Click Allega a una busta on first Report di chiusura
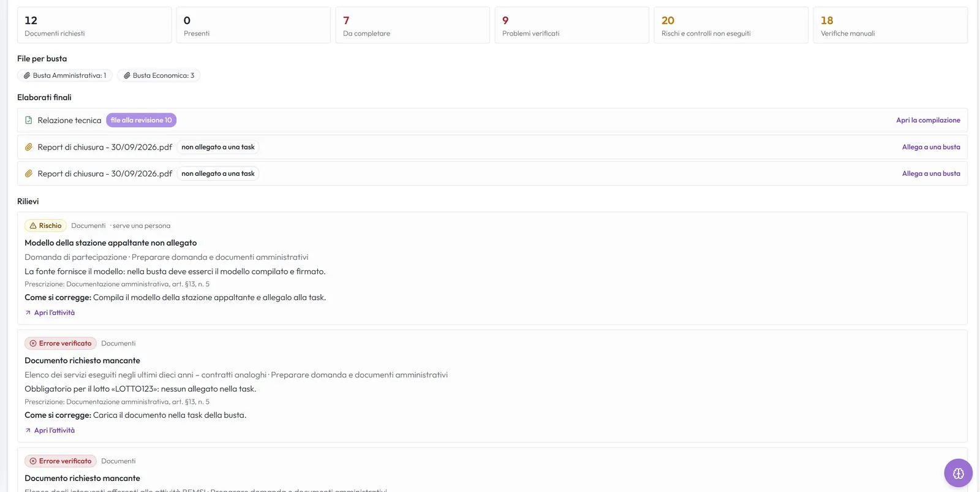Screen dimensions: 980x492 point(931,147)
